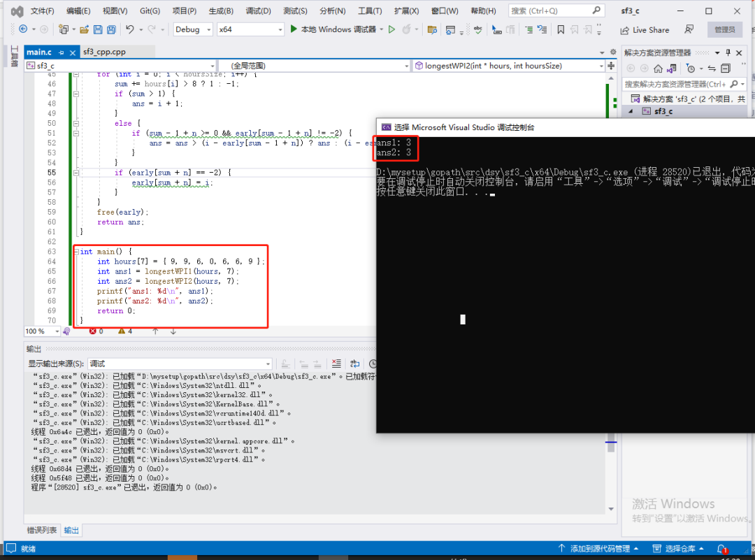Click the Find in Files toolbar icon
Viewport: 755px width, 560px height.
432,30
